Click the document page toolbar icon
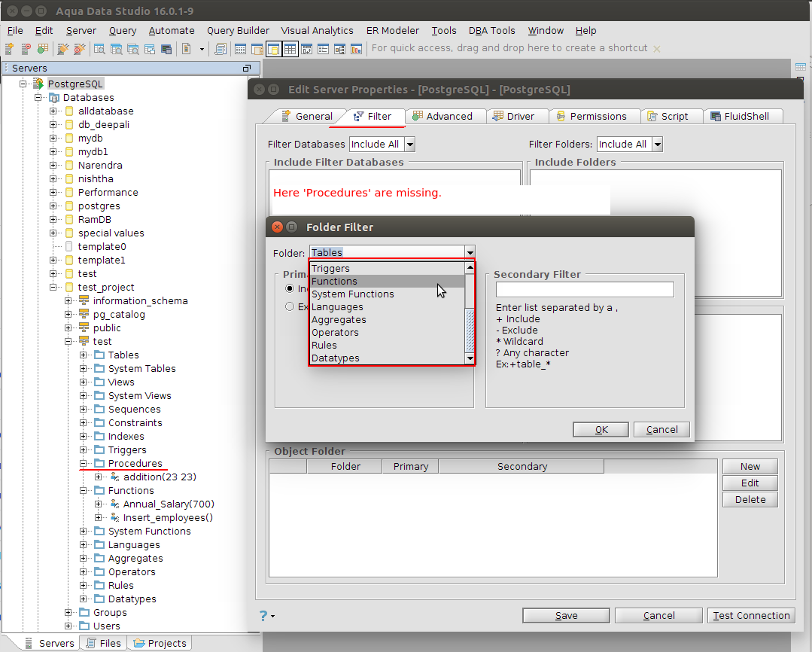 click(x=187, y=49)
